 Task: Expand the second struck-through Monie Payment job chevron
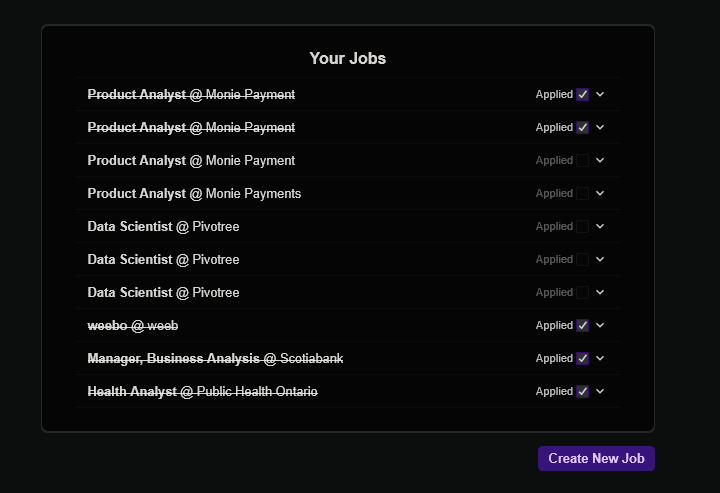(x=600, y=127)
